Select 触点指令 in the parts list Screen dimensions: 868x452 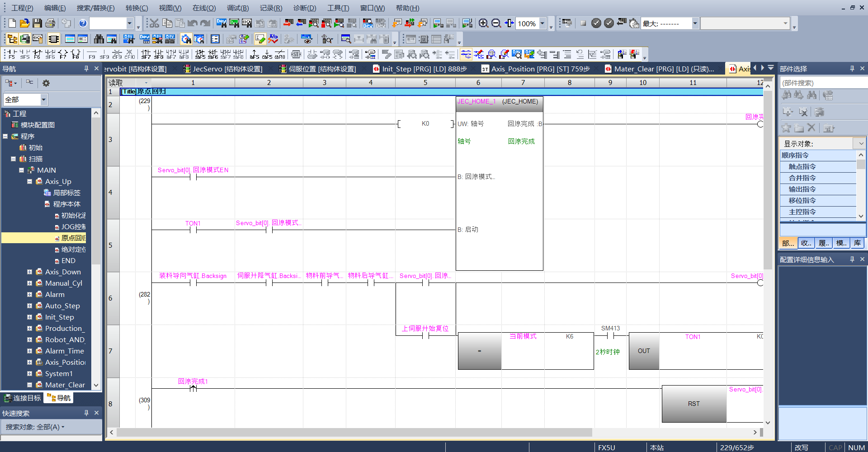(x=802, y=167)
